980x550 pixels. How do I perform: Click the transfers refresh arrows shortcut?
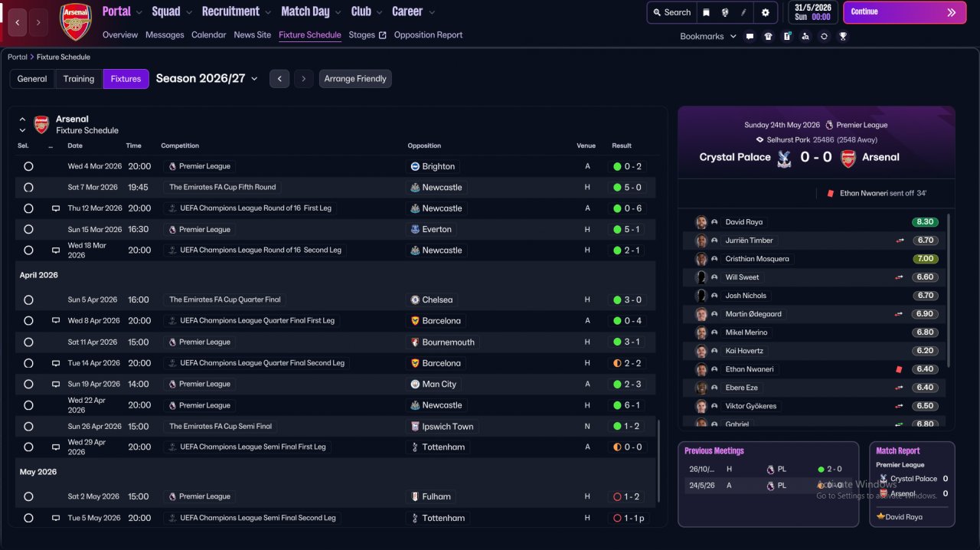(824, 36)
